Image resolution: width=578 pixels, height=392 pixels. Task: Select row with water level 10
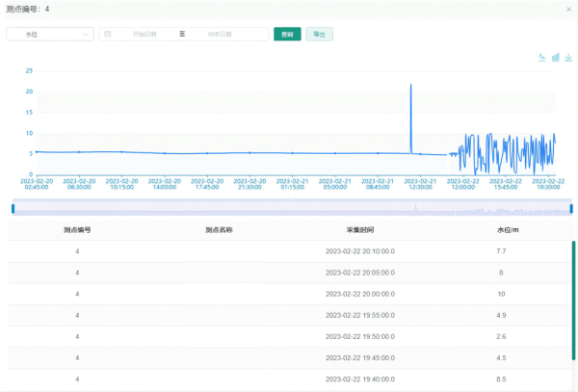point(289,294)
